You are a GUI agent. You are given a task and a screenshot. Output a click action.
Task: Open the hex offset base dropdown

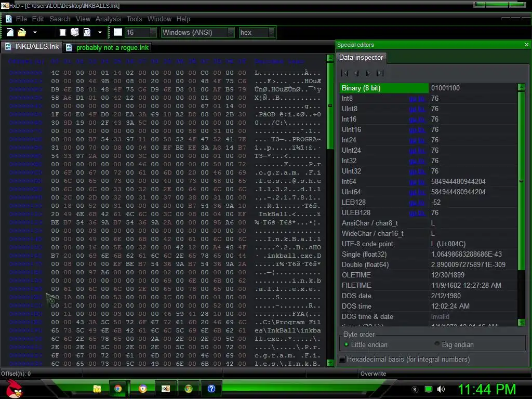[271, 32]
